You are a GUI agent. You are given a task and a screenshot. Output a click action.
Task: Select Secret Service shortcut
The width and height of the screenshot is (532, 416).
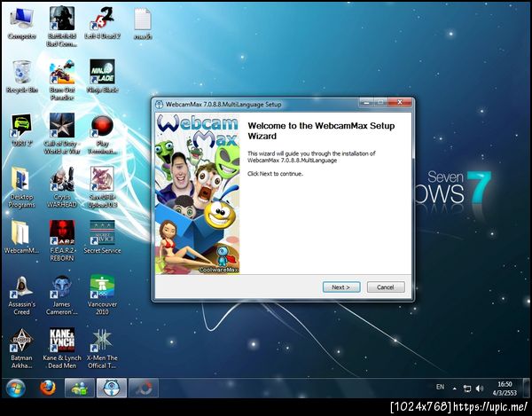(x=102, y=237)
